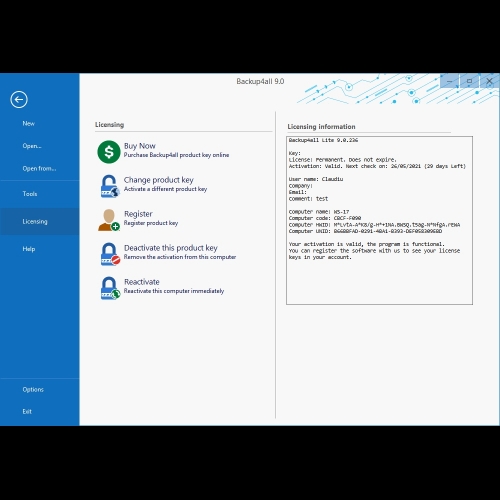
Task: Click the 'Activation: Valid' line
Action: pos(377,166)
